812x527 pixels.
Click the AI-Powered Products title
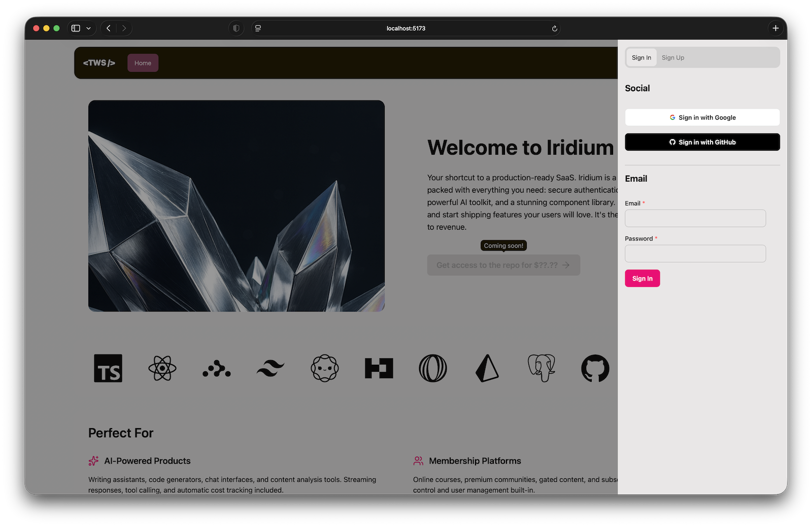[147, 461]
